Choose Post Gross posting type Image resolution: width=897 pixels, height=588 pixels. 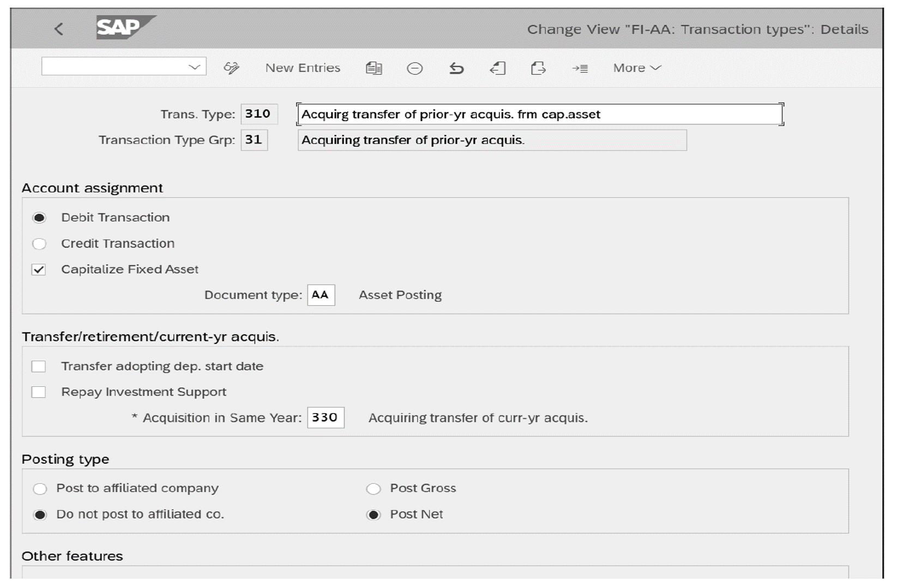tap(374, 488)
